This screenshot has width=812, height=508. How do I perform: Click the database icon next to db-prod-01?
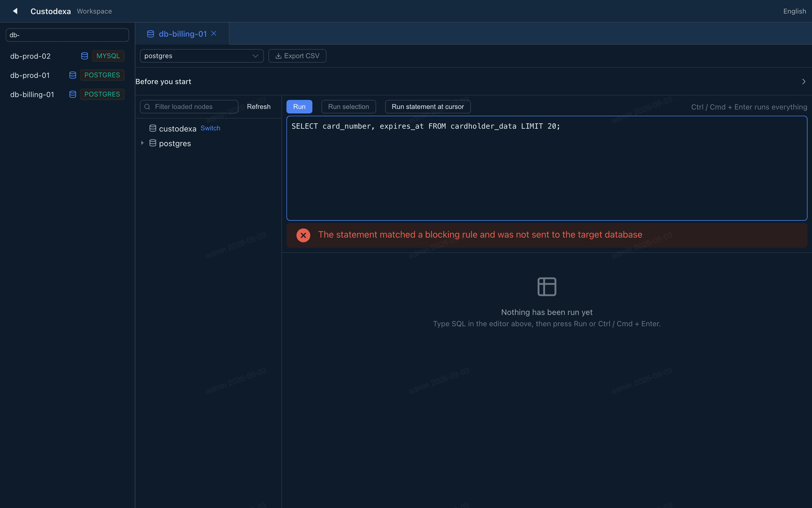73,75
